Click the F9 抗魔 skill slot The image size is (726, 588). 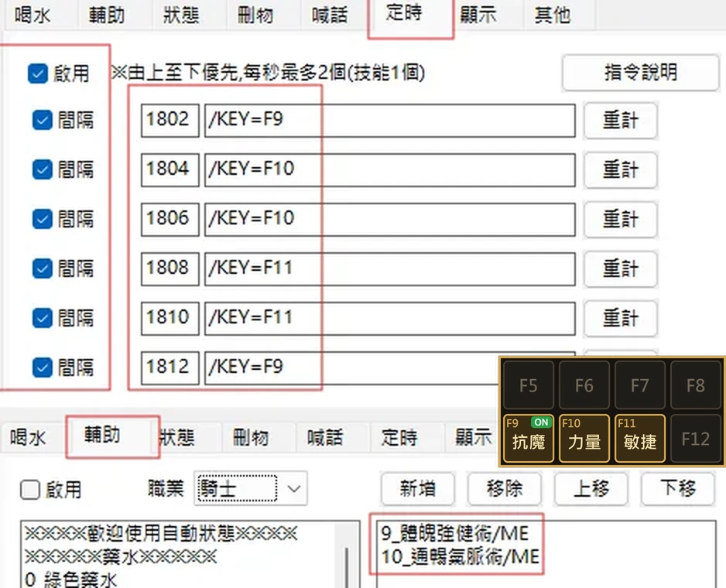tap(529, 438)
